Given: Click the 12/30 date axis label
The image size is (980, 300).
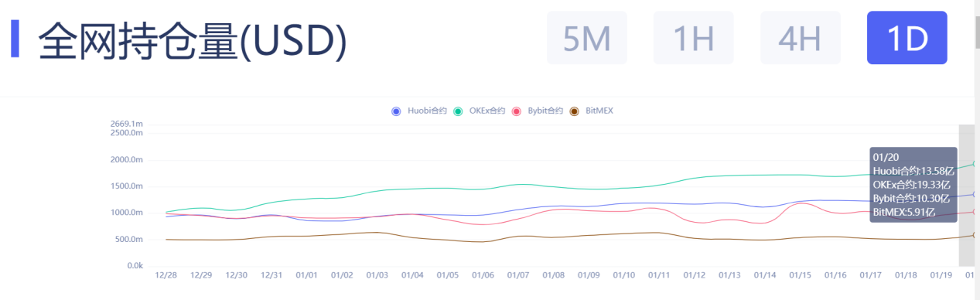Looking at the screenshot, I should pos(237,275).
